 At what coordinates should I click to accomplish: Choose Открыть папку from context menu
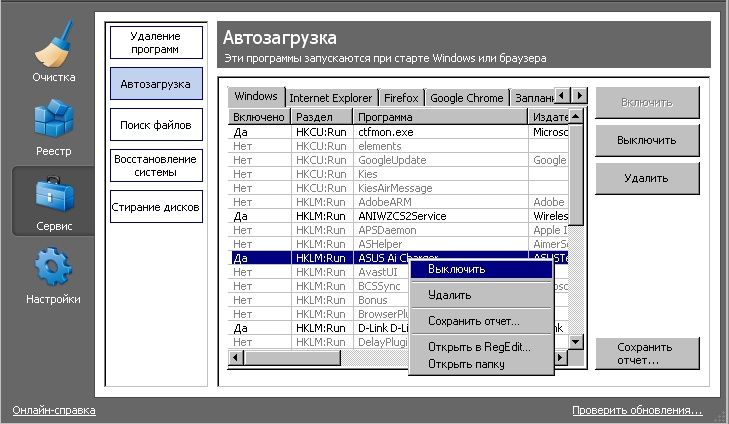coord(465,363)
